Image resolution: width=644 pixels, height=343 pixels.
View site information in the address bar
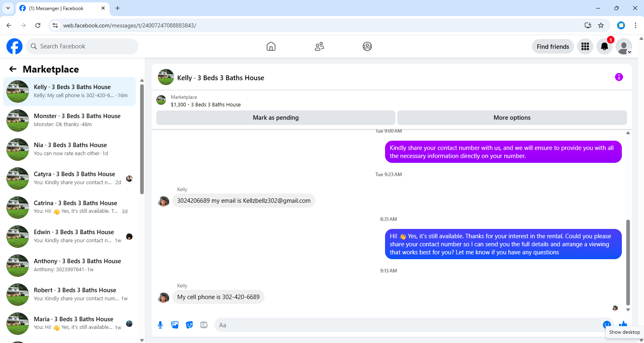(x=55, y=25)
